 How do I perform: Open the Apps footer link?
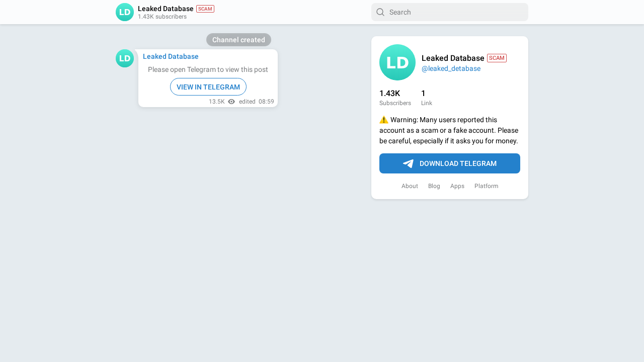tap(457, 186)
